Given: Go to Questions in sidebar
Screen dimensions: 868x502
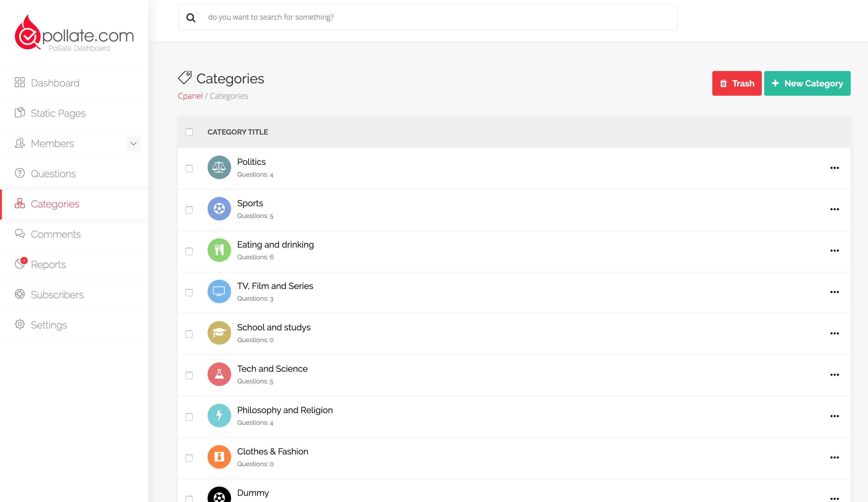Looking at the screenshot, I should (53, 174).
